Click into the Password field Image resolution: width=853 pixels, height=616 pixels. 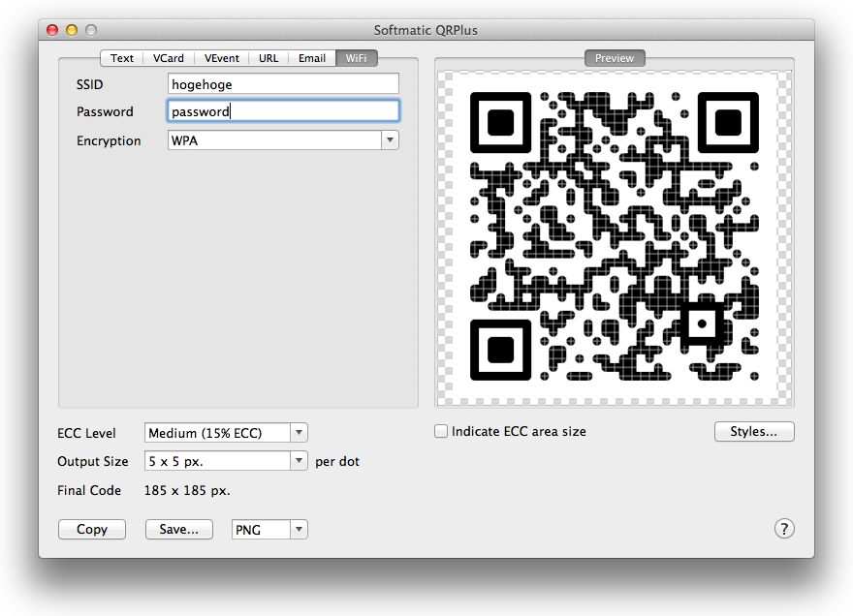(x=283, y=111)
